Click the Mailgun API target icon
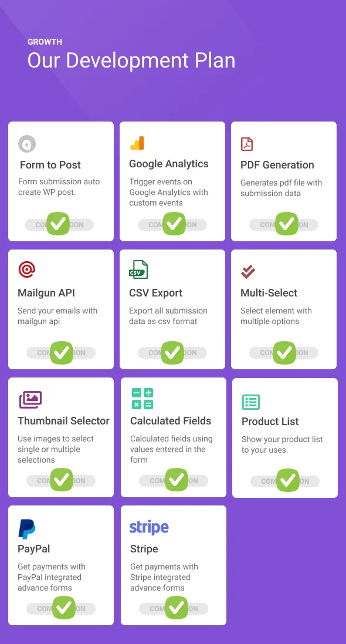 pos(27,270)
